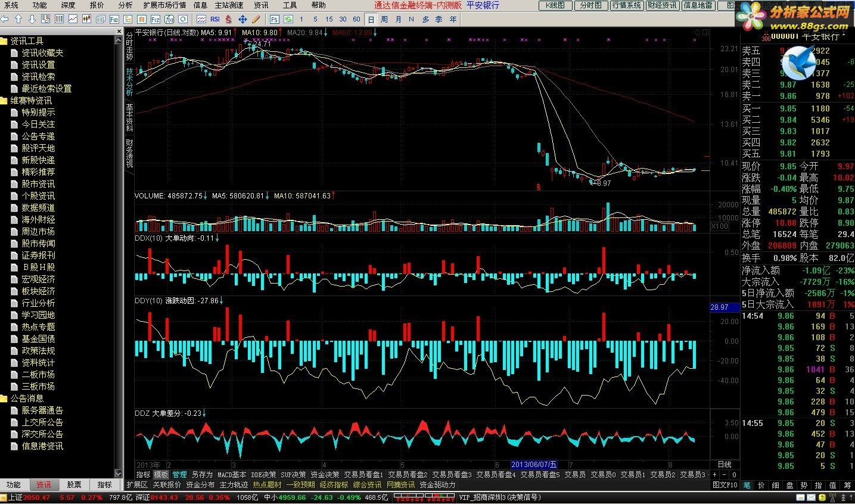Click the F5 toolbar icon

tap(275, 19)
